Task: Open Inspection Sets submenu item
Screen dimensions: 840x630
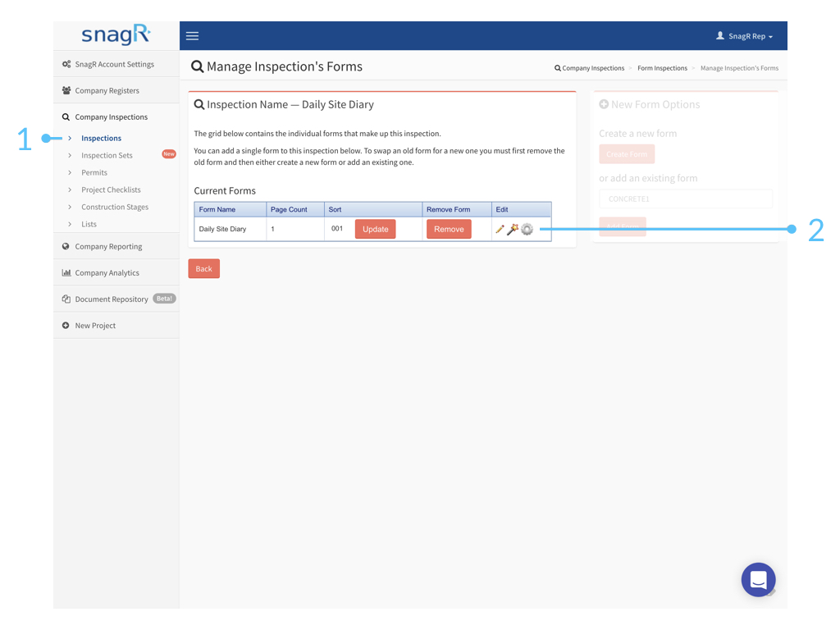Action: 107,155
